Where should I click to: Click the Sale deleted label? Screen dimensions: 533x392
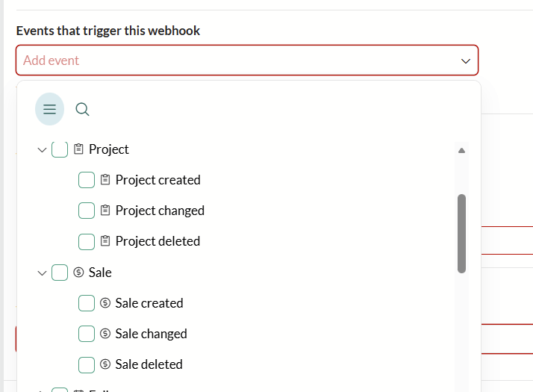[149, 364]
